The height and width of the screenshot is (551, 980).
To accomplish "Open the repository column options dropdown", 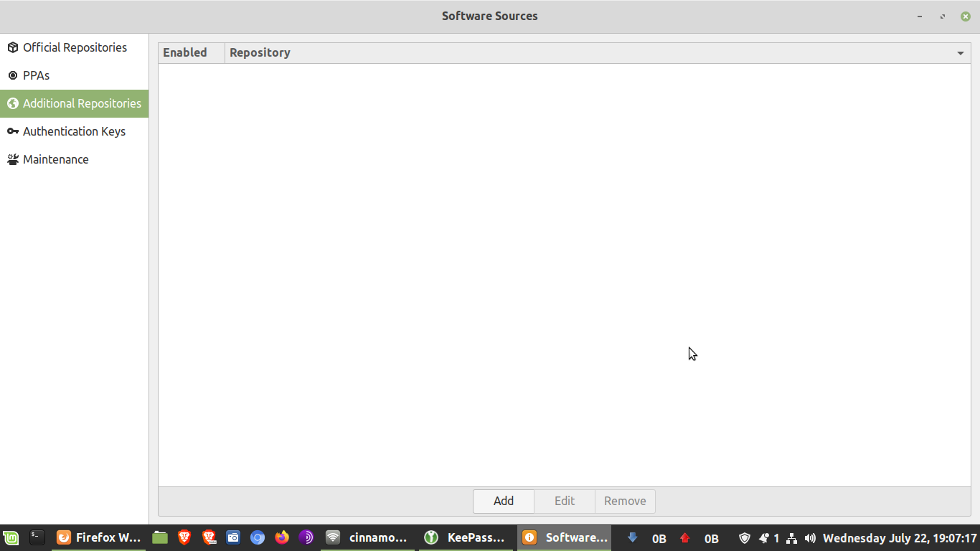I will click(x=961, y=52).
